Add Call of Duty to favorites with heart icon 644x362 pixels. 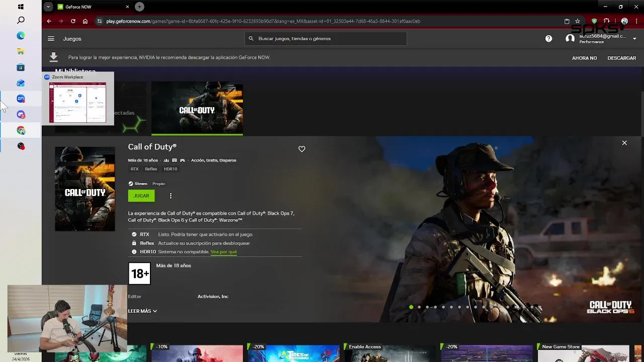click(x=302, y=149)
